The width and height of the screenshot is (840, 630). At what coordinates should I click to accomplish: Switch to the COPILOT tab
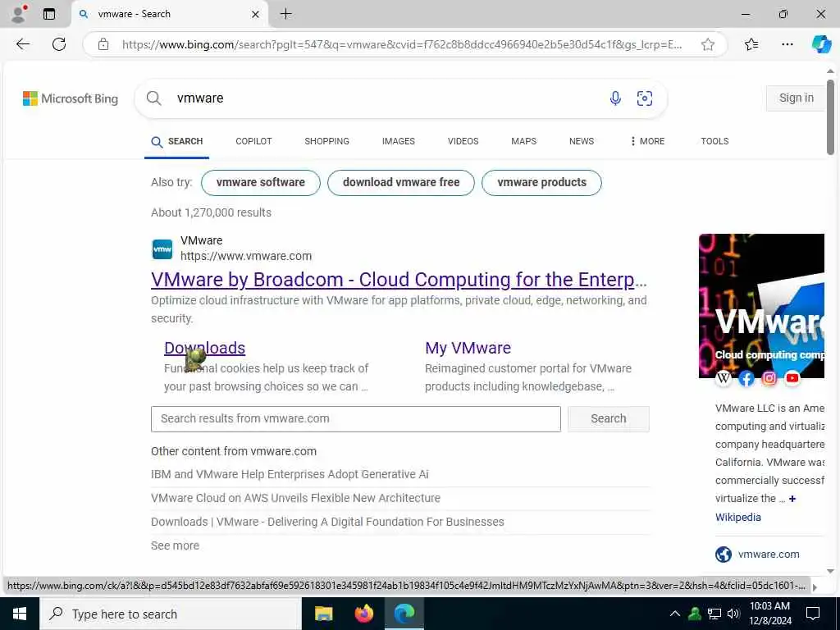(x=253, y=141)
